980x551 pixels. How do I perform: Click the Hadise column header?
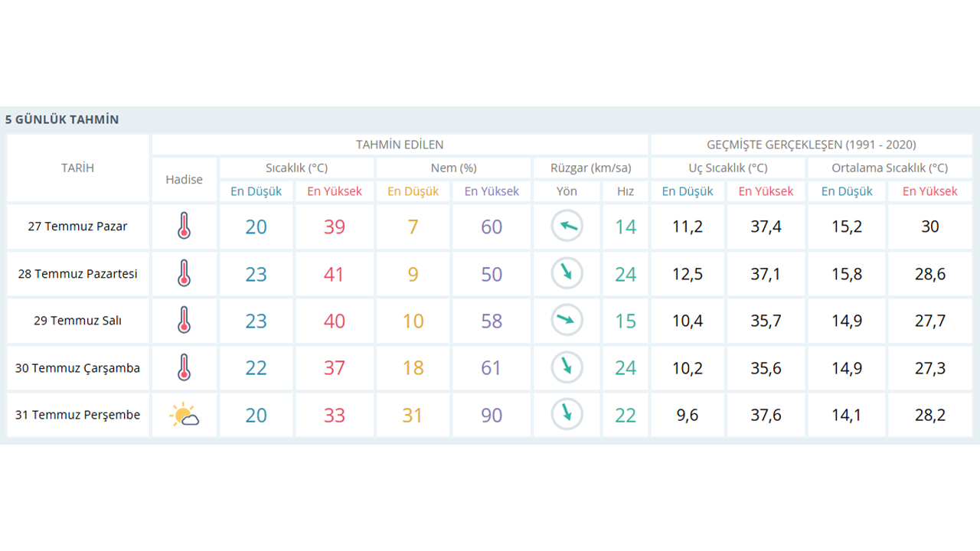[184, 179]
